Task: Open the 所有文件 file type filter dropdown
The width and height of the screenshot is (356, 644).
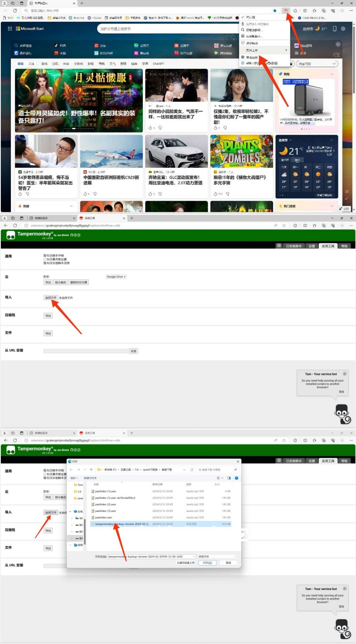Action: point(217,556)
